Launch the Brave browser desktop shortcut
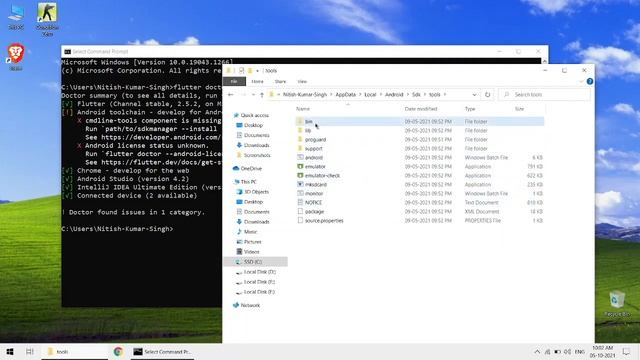 (16, 57)
